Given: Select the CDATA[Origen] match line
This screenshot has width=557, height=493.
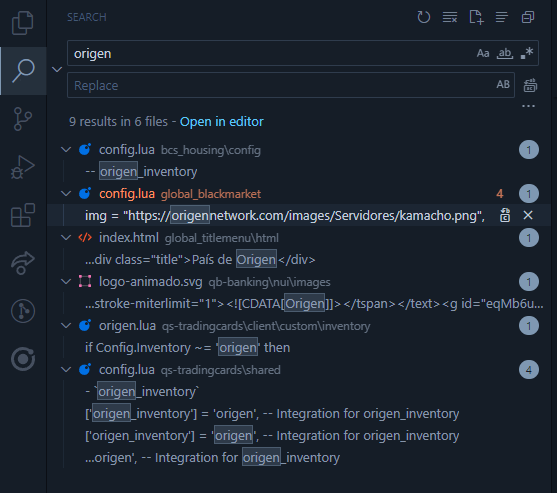Looking at the screenshot, I should [x=298, y=304].
